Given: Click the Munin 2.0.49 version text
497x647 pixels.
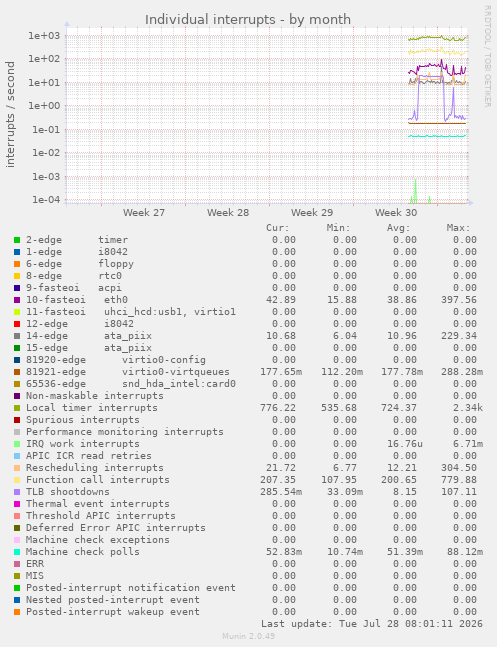Looking at the screenshot, I should [248, 636].
